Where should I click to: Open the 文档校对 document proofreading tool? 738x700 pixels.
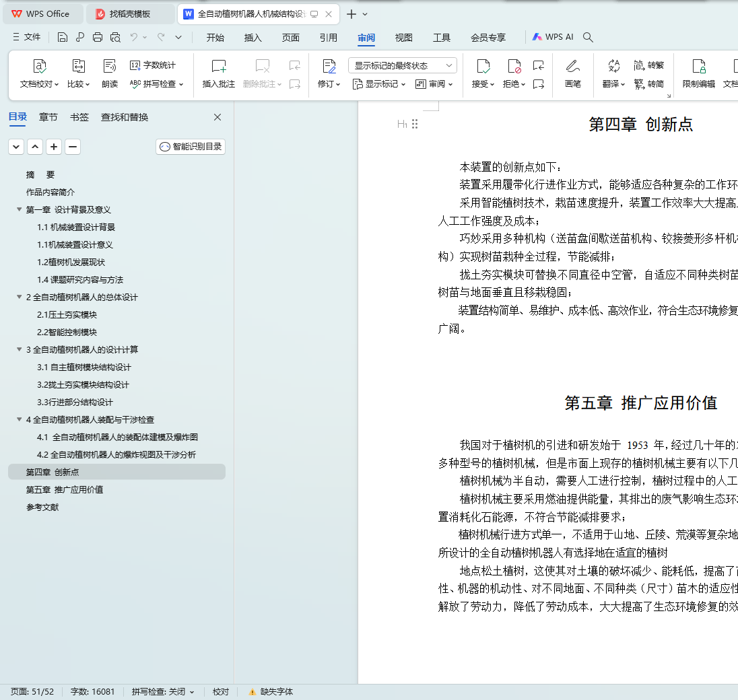39,73
